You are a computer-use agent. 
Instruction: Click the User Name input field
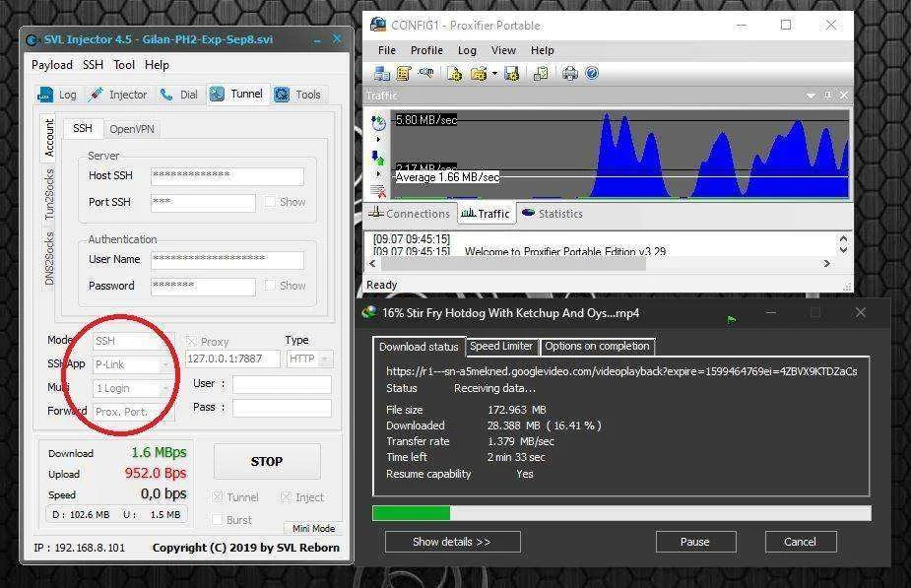228,260
